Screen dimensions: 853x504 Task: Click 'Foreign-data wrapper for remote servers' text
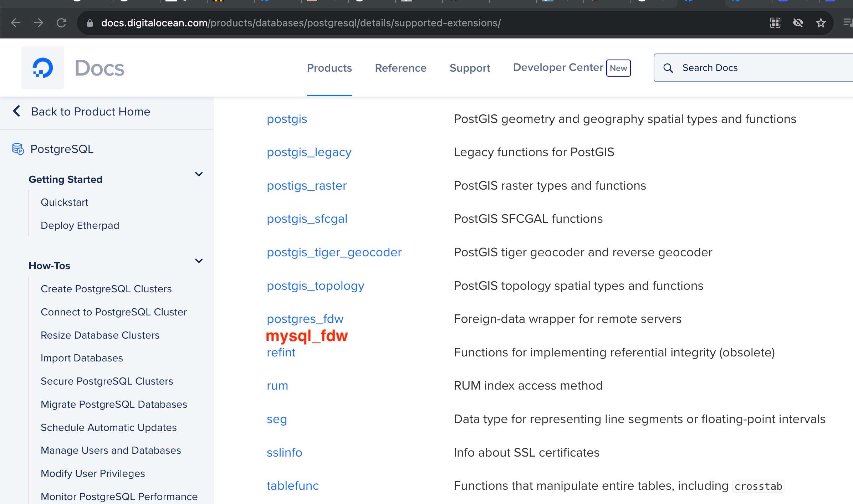click(x=567, y=319)
